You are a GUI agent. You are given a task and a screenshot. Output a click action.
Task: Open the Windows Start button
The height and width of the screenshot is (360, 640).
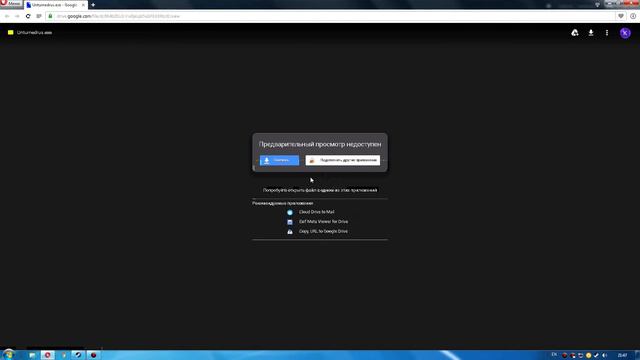[8, 354]
